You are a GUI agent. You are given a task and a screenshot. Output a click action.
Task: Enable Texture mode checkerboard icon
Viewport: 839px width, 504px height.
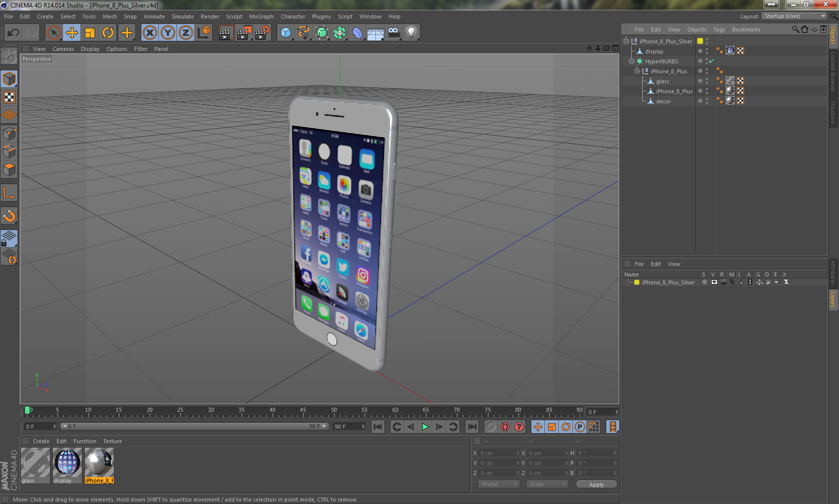tap(9, 97)
